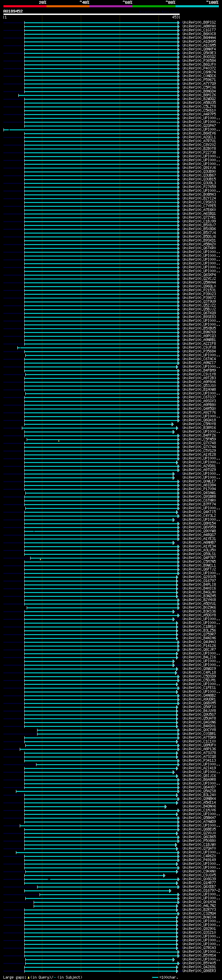Select label UniRef100_A7R7U1

[199, 141]
